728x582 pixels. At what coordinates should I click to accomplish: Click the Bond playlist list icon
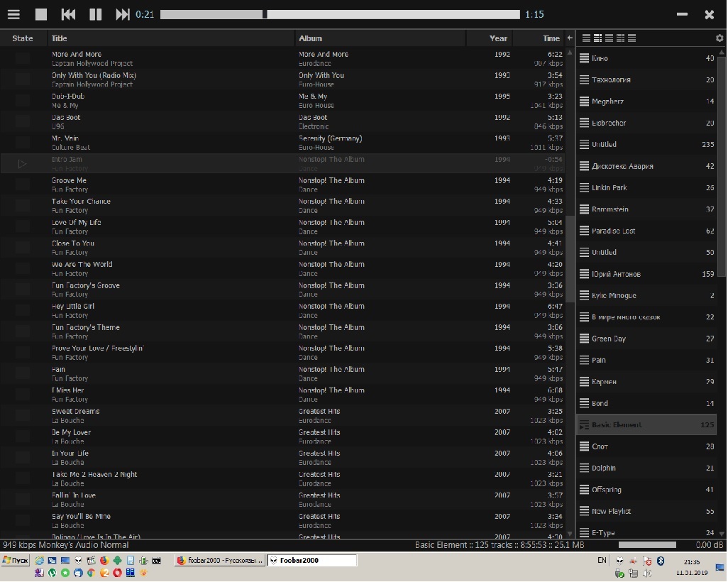point(584,403)
